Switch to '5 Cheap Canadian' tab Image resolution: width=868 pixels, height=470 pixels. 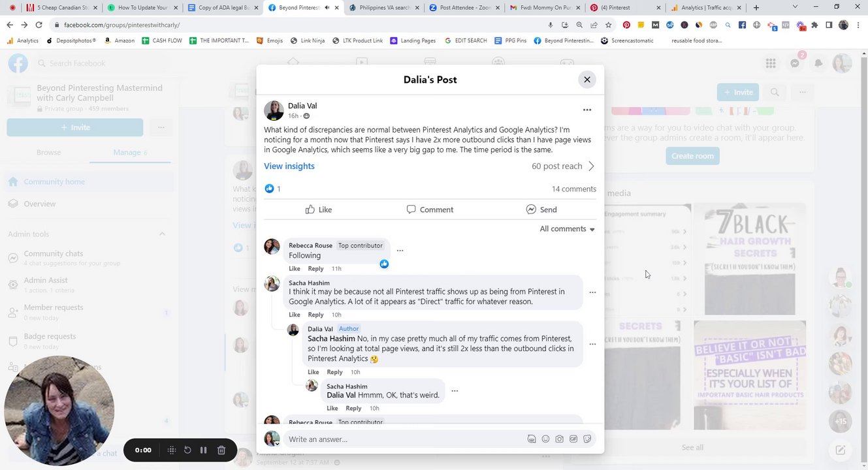coord(60,8)
